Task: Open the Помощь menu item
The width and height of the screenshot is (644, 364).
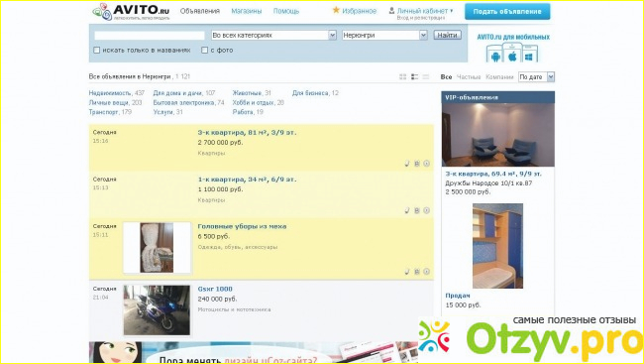Action: click(286, 11)
